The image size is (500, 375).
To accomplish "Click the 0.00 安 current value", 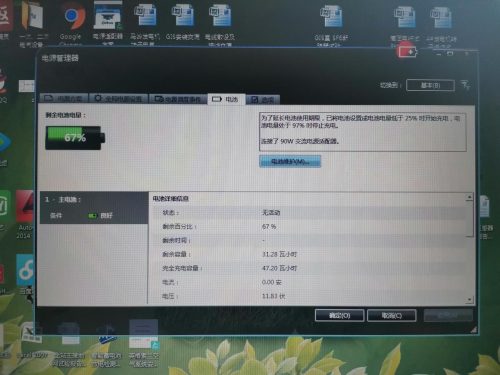I will coord(272,282).
